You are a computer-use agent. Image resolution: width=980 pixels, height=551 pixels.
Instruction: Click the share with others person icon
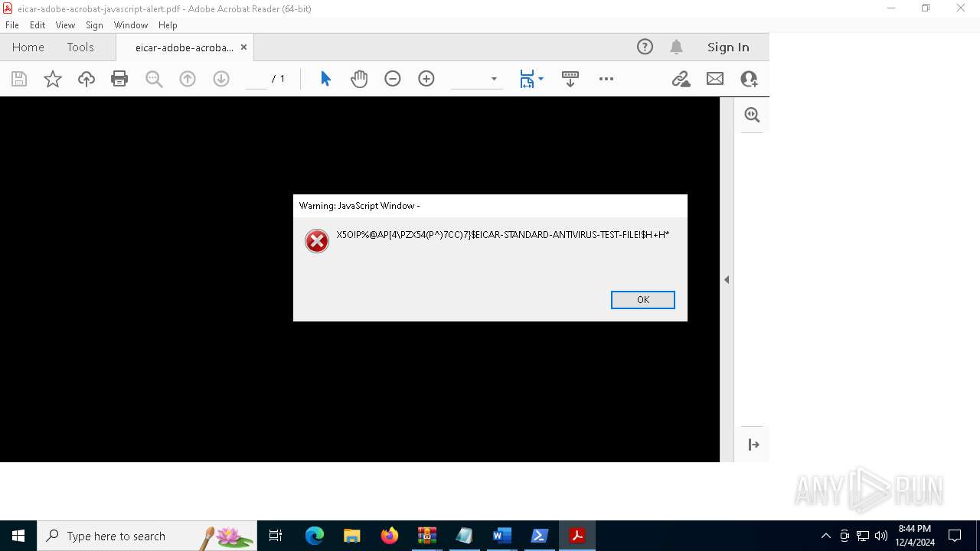pos(749,79)
